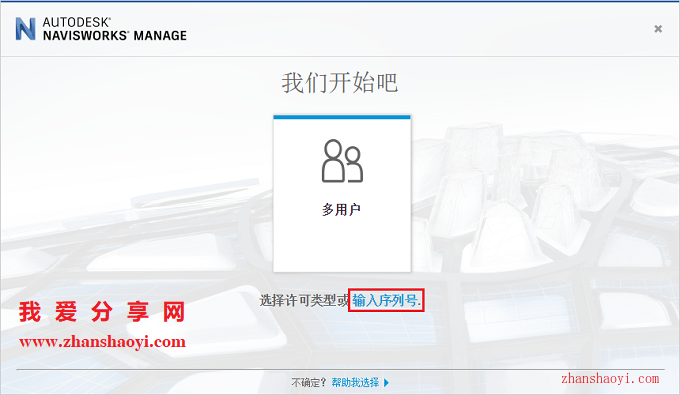Click the 不确定？ text
The width and height of the screenshot is (680, 395).
[308, 382]
